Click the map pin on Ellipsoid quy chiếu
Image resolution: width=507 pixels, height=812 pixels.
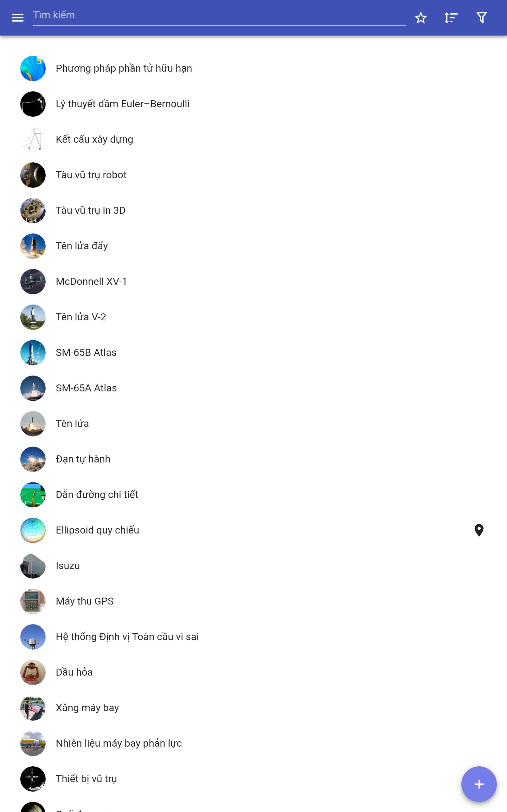[x=479, y=530]
